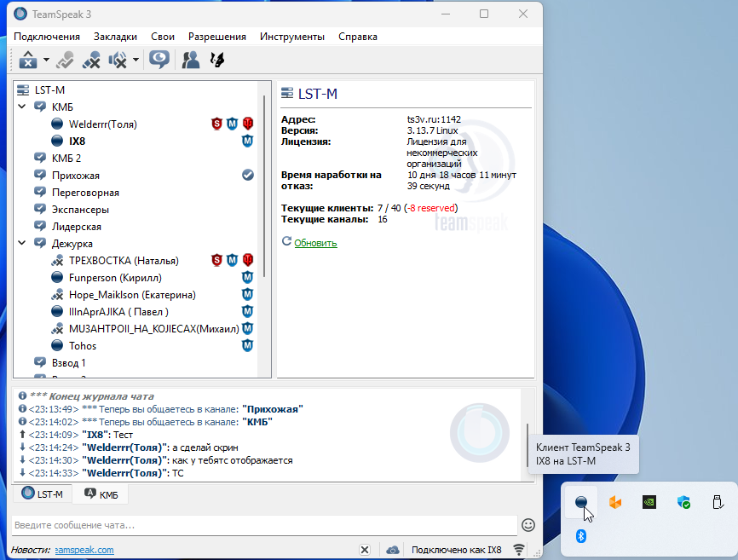Click the chat bubble toolbar icon
Viewport: 738px width, 560px height.
159,60
